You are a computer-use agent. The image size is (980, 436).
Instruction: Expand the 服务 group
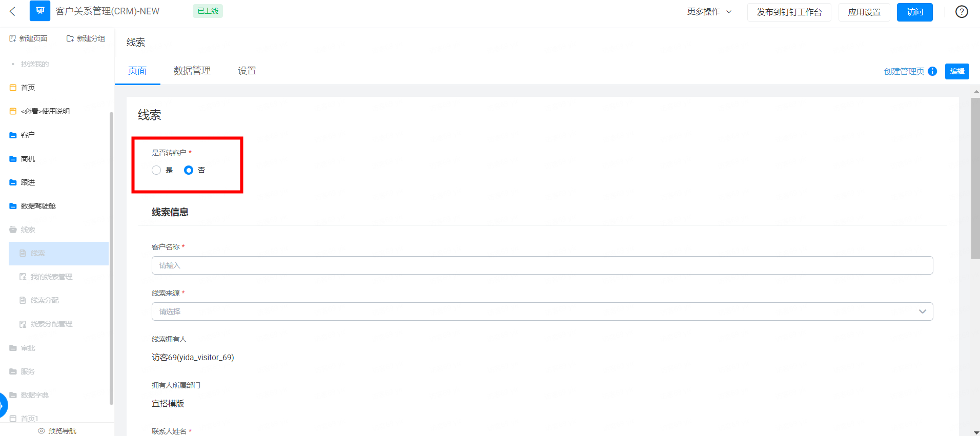click(x=28, y=371)
